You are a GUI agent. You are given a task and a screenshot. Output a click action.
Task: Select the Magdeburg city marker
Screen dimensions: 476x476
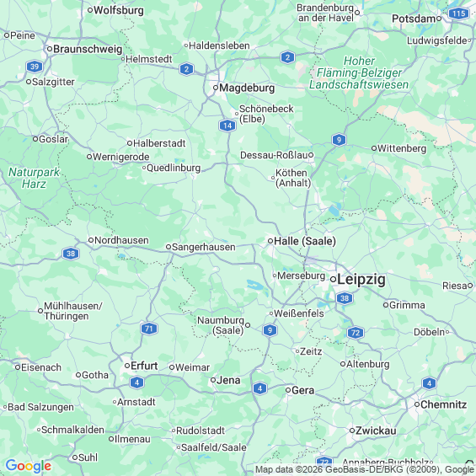216,88
